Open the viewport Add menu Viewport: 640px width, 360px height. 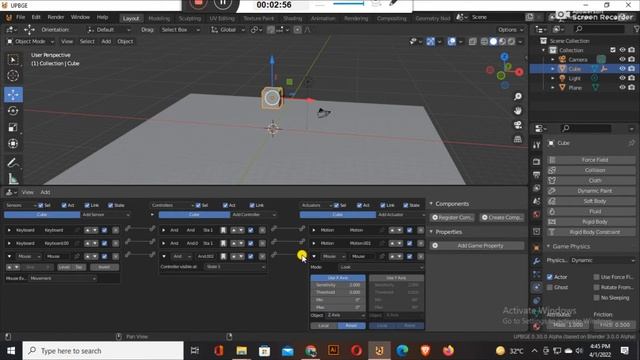(x=106, y=42)
